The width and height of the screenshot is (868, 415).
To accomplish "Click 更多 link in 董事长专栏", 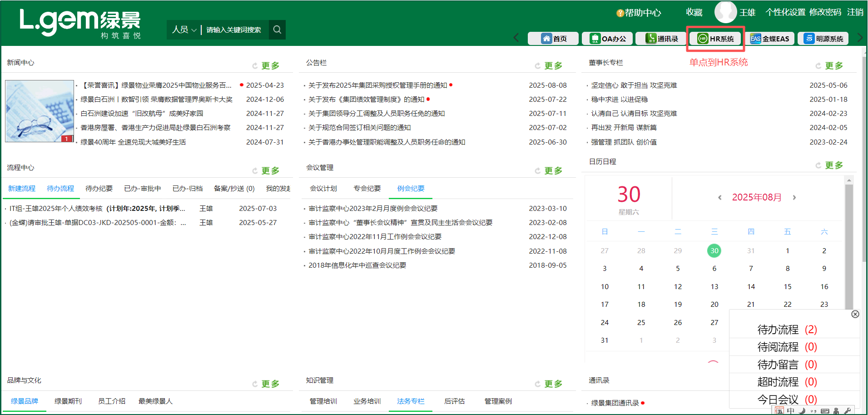I will click(x=833, y=65).
